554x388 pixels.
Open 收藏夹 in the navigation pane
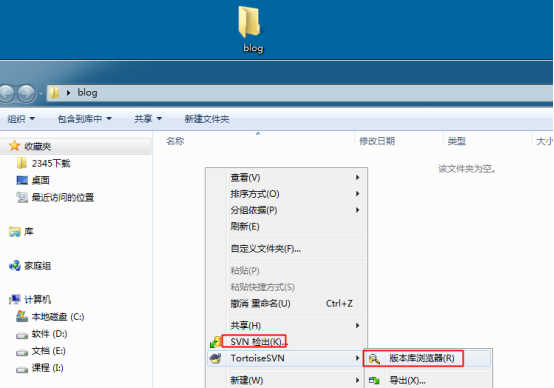(x=37, y=146)
